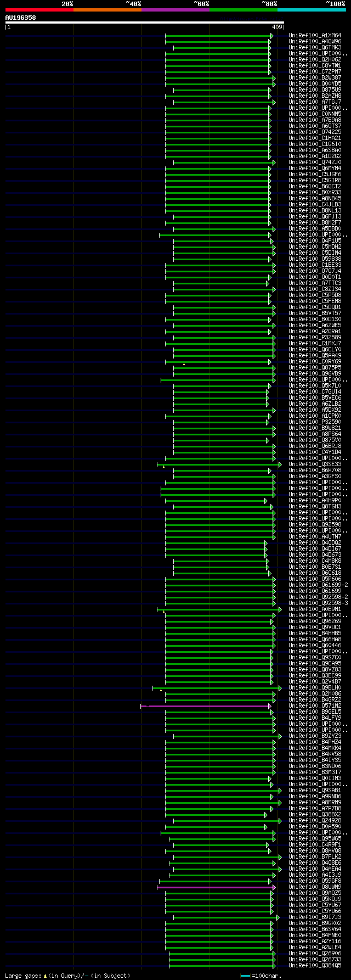This screenshot has height=980, width=351.
Task: Select hit label UniRef100_Q9BLH0
Action: [x=315, y=688]
